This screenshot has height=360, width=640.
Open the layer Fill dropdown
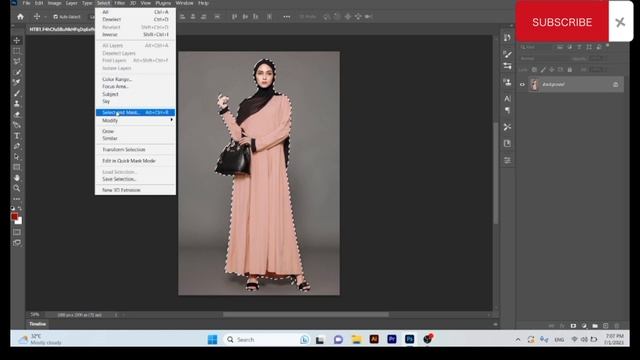click(598, 70)
